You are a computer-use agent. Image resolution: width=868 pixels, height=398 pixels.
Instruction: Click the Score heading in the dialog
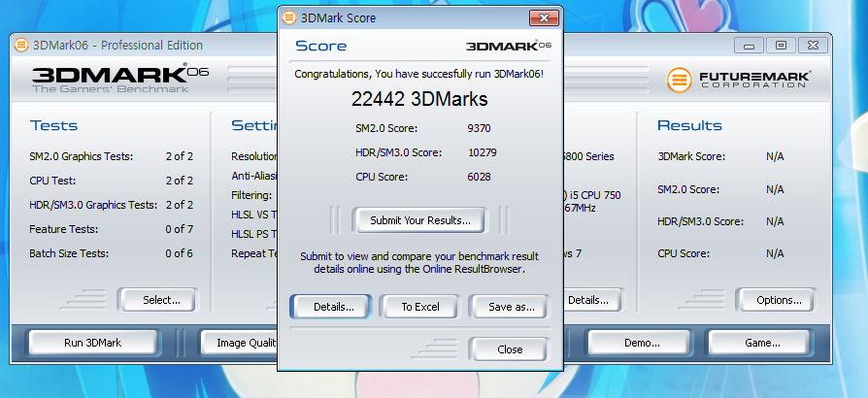pos(321,46)
